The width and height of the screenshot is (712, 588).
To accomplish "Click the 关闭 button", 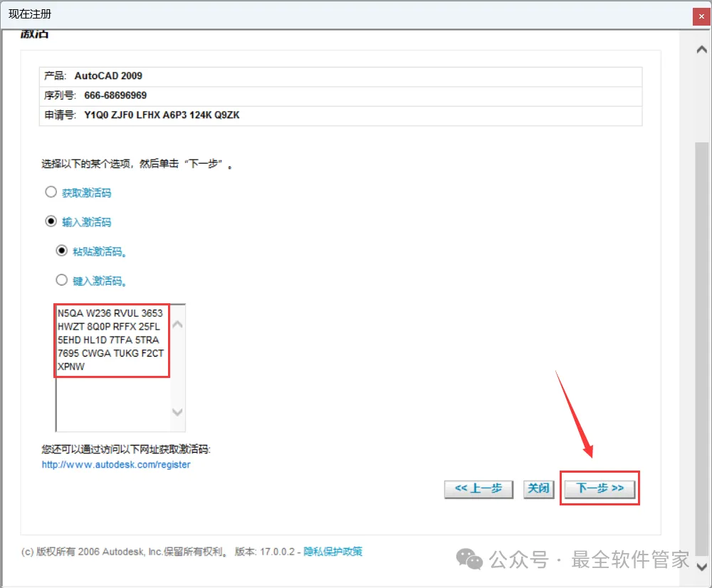I will 538,489.
